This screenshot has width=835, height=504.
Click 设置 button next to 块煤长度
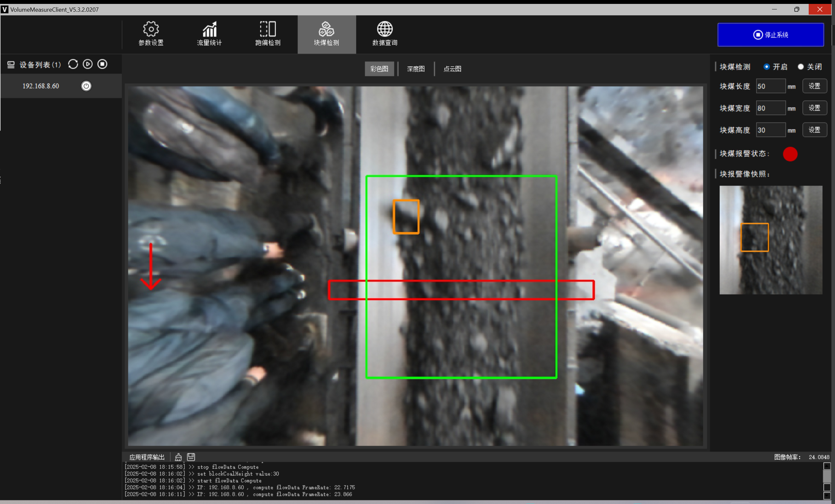click(x=814, y=86)
